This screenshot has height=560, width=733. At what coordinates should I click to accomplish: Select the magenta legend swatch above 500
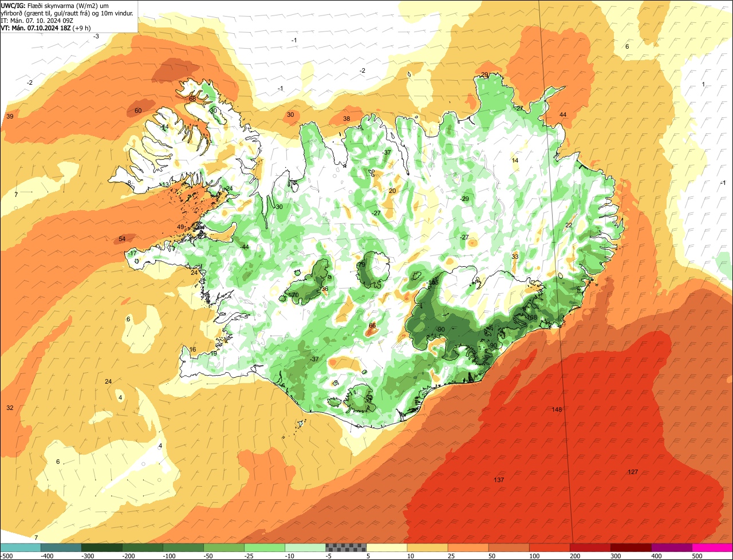pyautogui.click(x=712, y=547)
